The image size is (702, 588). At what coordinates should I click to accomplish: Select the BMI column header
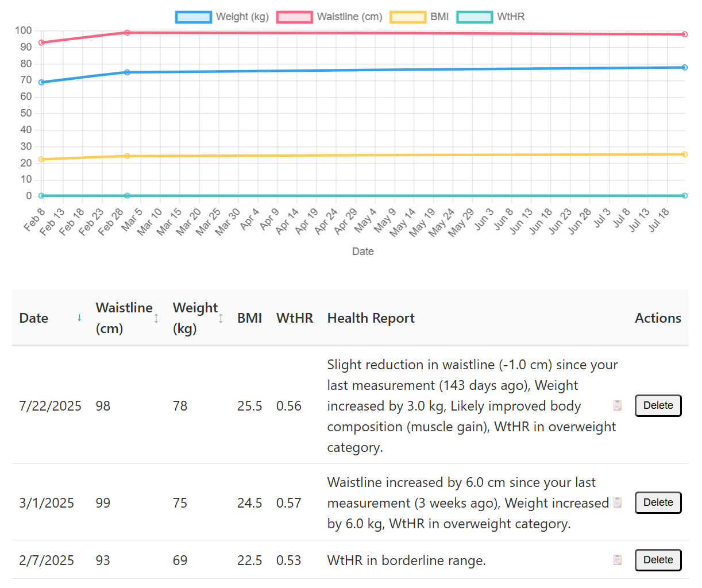click(250, 318)
